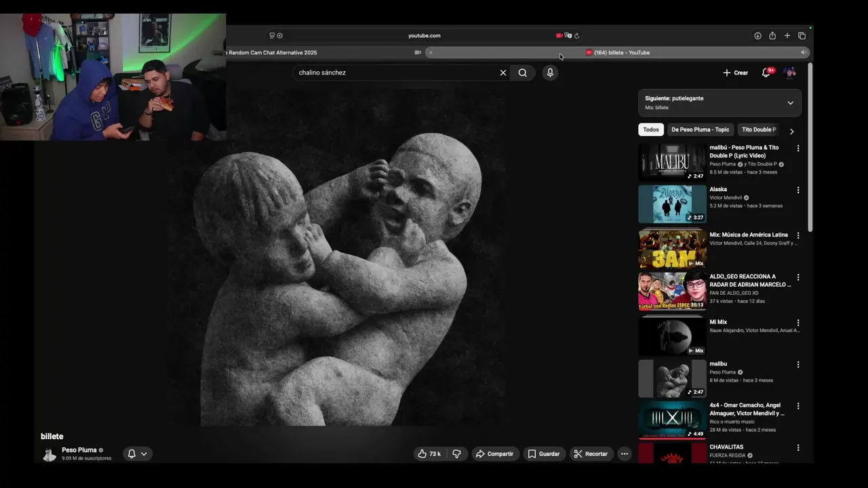868x488 pixels.
Task: Open the Safari sidebar/tab group icon
Action: [x=272, y=36]
